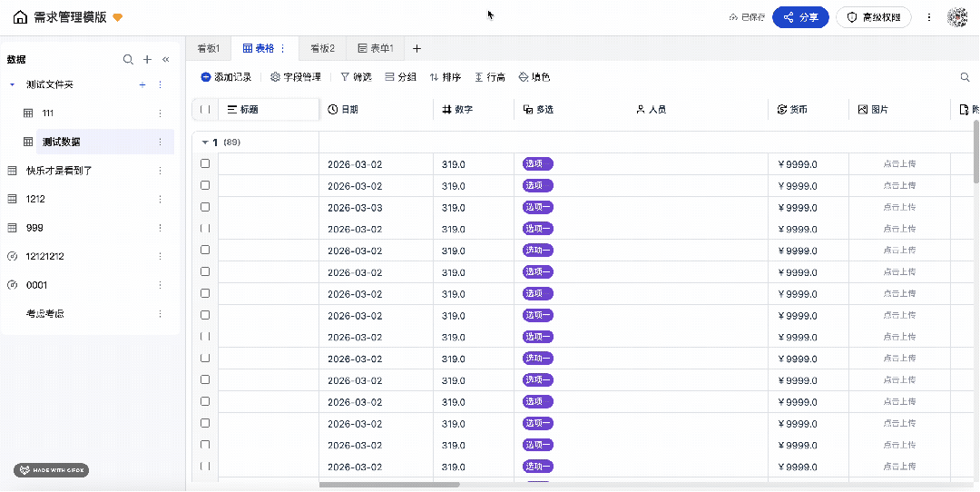
Task: Click 点击上传 in first row
Action: tap(899, 164)
